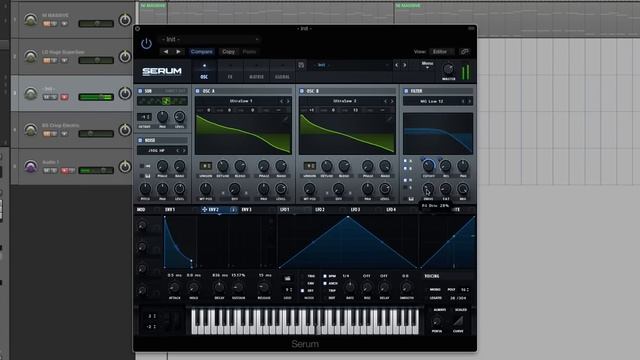Click the Init track volume slider
The height and width of the screenshot is (360, 640).
pos(96,97)
